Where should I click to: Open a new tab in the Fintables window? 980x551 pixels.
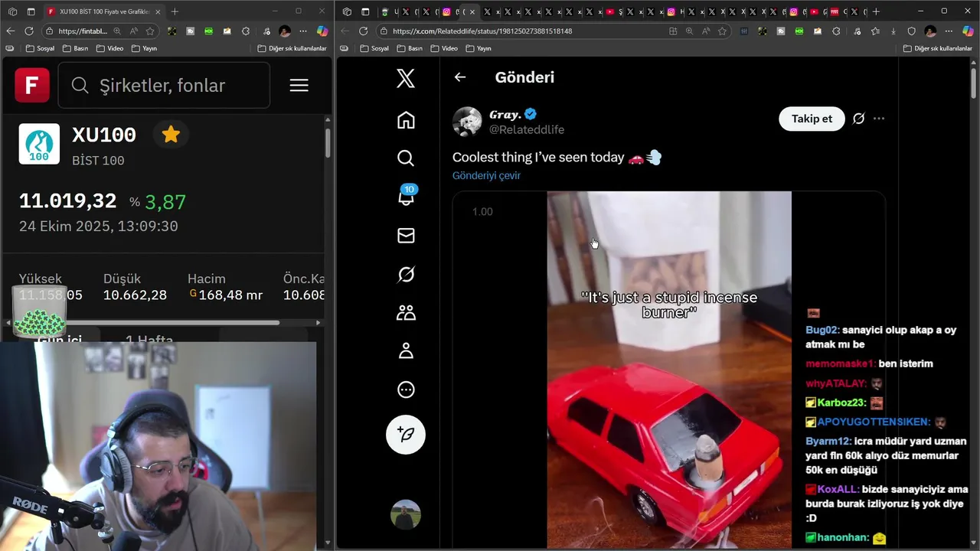(x=175, y=11)
